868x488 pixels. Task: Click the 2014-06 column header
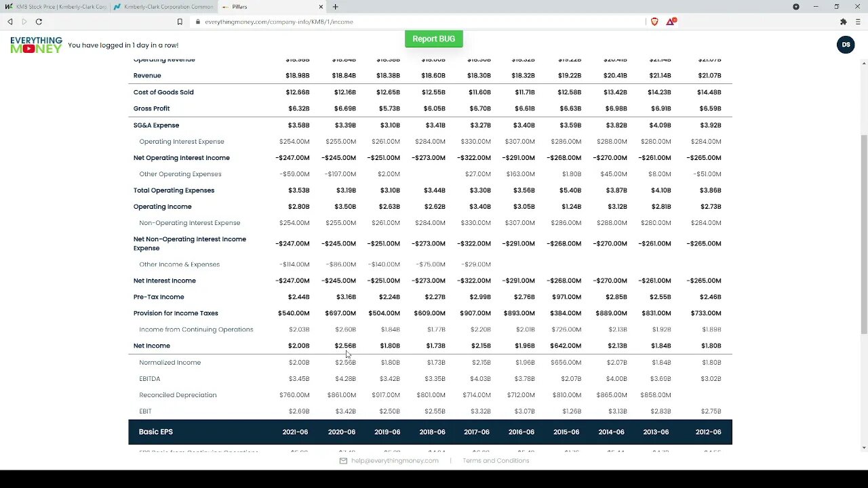pos(611,432)
